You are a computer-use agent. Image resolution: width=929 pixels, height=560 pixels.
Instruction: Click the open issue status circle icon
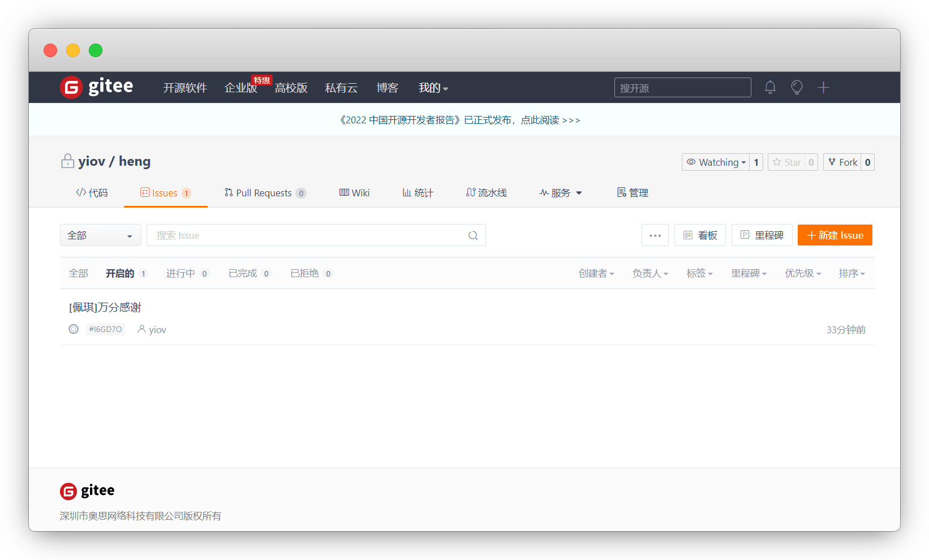click(74, 329)
